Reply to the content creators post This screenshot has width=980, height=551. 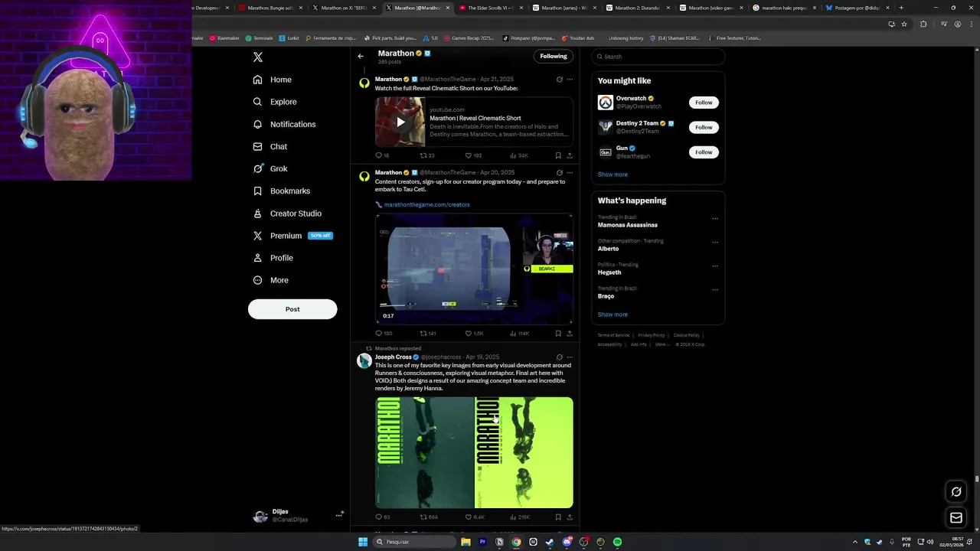pos(383,334)
